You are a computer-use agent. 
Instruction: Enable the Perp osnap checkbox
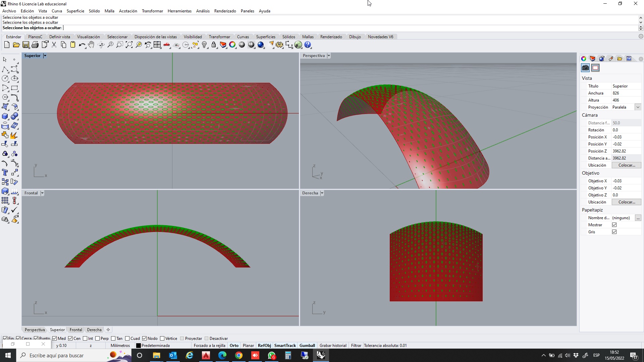tap(98, 339)
